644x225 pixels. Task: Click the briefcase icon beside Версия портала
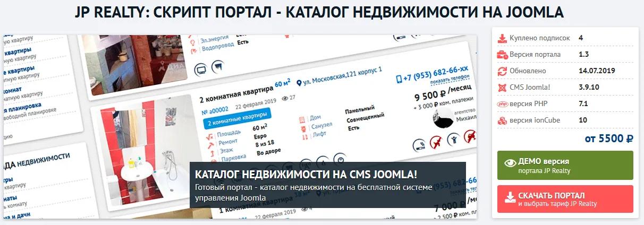[x=502, y=55]
